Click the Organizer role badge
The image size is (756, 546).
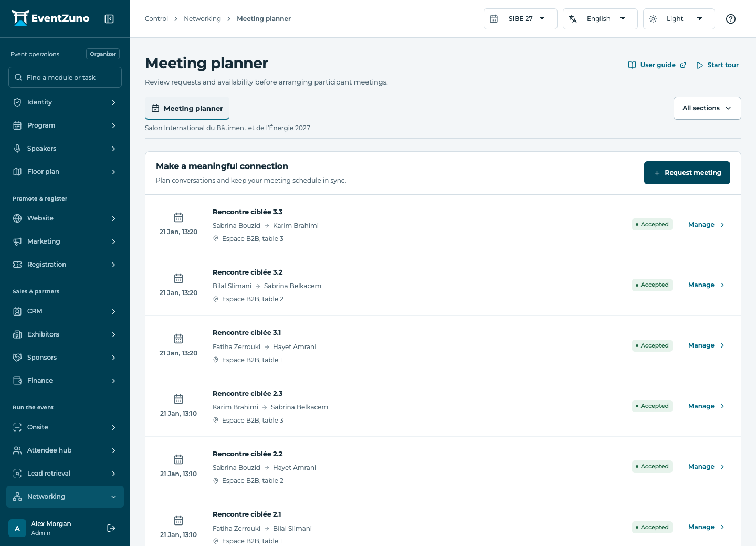[x=103, y=54]
